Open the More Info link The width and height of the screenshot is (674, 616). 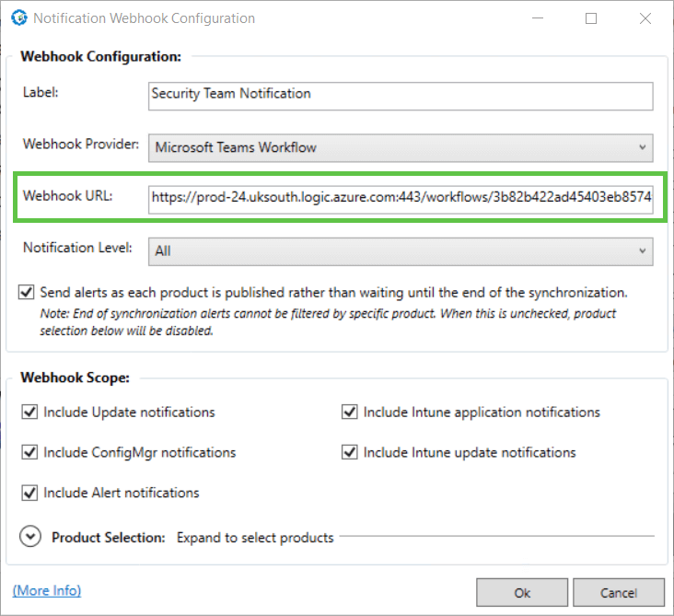coord(47,590)
